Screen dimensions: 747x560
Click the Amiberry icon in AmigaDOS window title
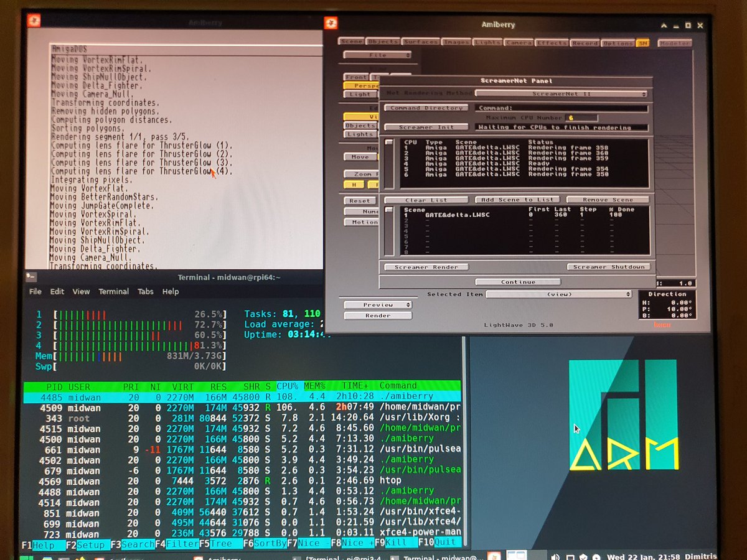tap(33, 21)
